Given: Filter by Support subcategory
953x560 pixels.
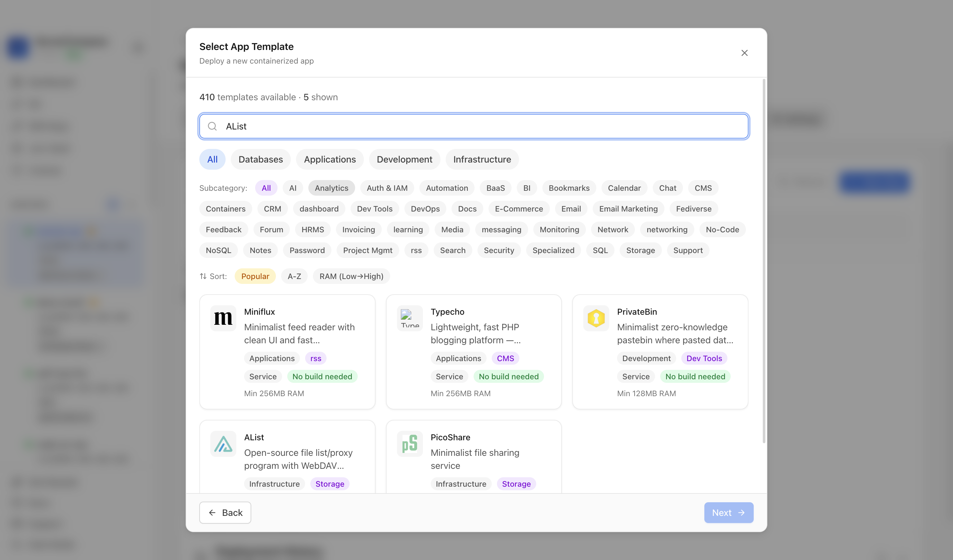Looking at the screenshot, I should click(688, 250).
